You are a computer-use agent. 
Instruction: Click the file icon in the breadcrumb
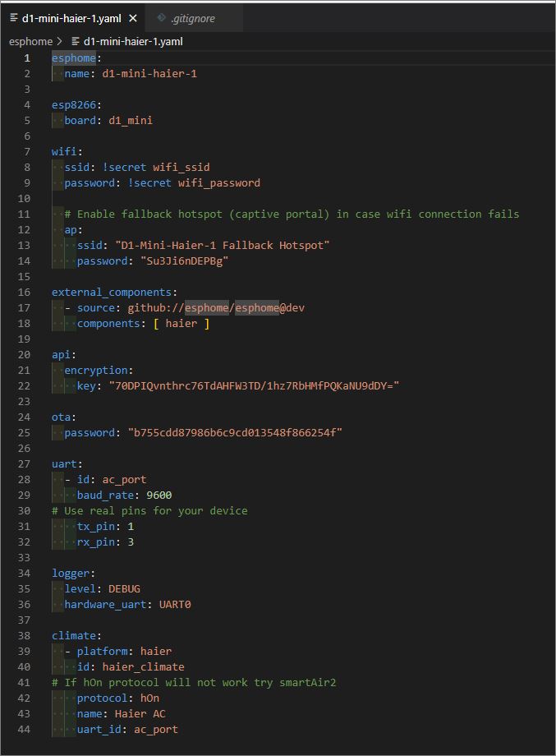pyautogui.click(x=76, y=41)
